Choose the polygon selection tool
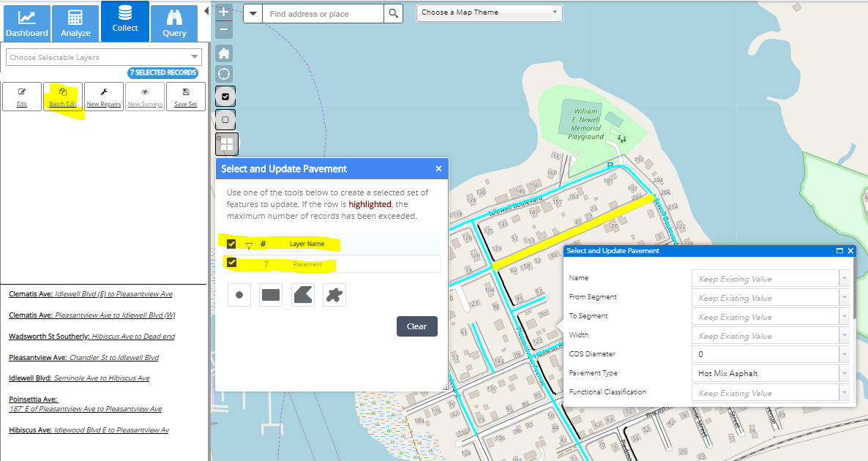Viewport: 868px width, 461px height. pyautogui.click(x=302, y=295)
